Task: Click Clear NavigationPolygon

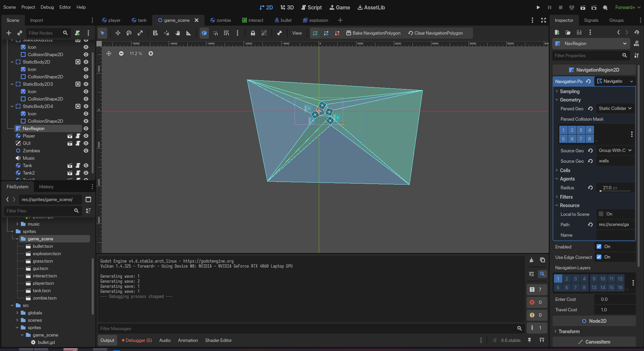Action: tap(435, 33)
